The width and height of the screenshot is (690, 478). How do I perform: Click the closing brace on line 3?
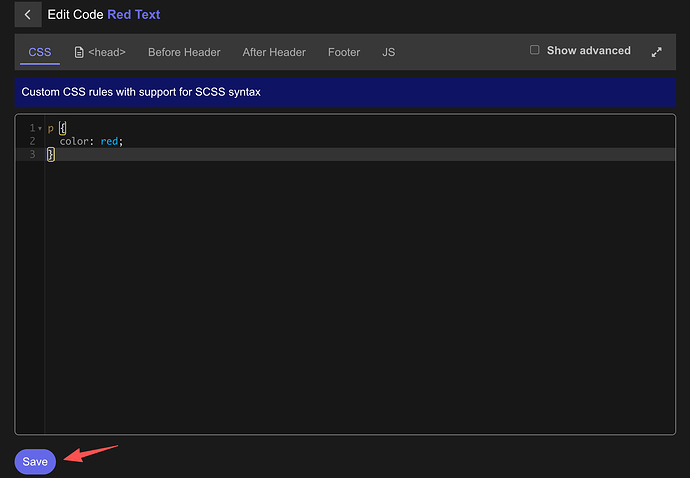(x=51, y=154)
